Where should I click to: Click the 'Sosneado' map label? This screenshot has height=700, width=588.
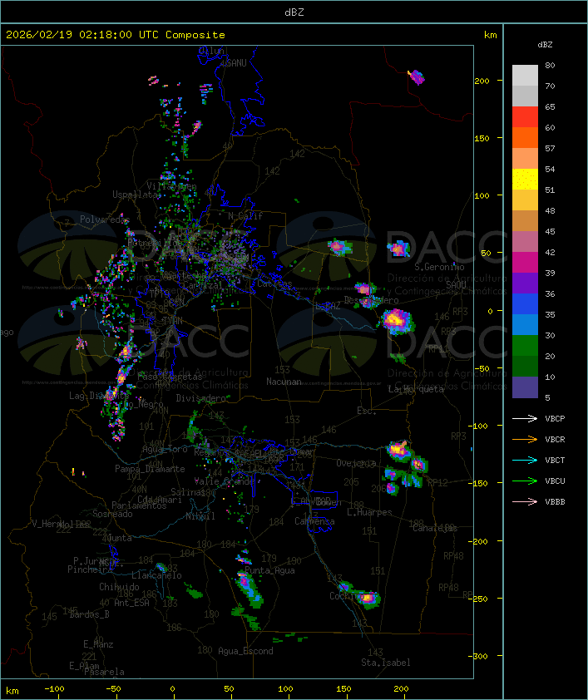click(112, 514)
